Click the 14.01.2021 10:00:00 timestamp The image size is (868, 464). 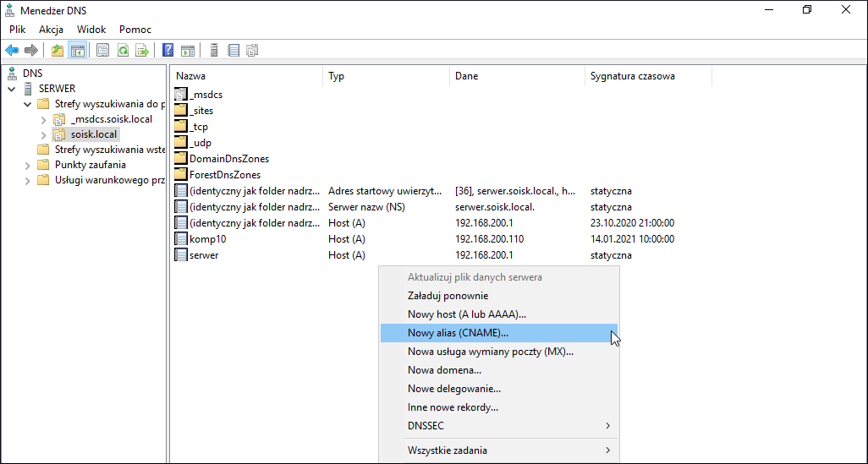[632, 239]
